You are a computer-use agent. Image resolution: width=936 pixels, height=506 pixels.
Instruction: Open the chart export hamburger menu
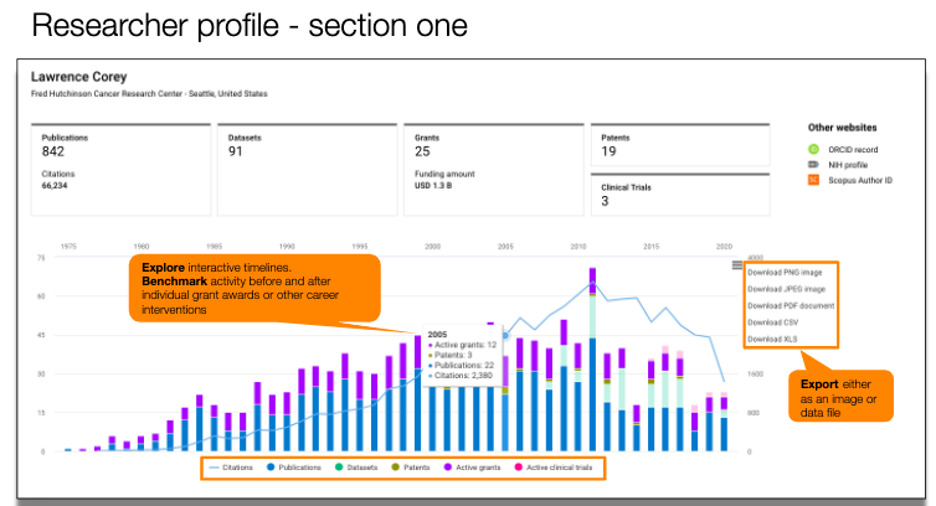[x=737, y=265]
